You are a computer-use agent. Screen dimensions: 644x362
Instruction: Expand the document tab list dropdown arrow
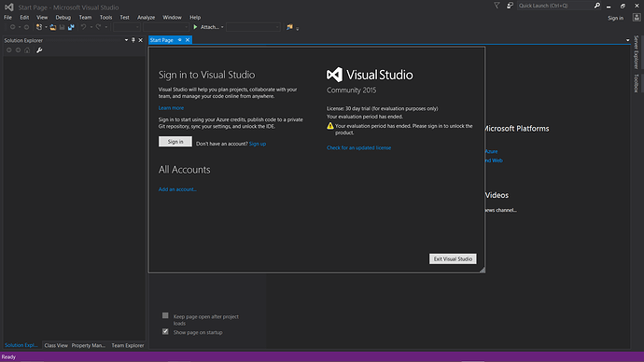tap(627, 40)
